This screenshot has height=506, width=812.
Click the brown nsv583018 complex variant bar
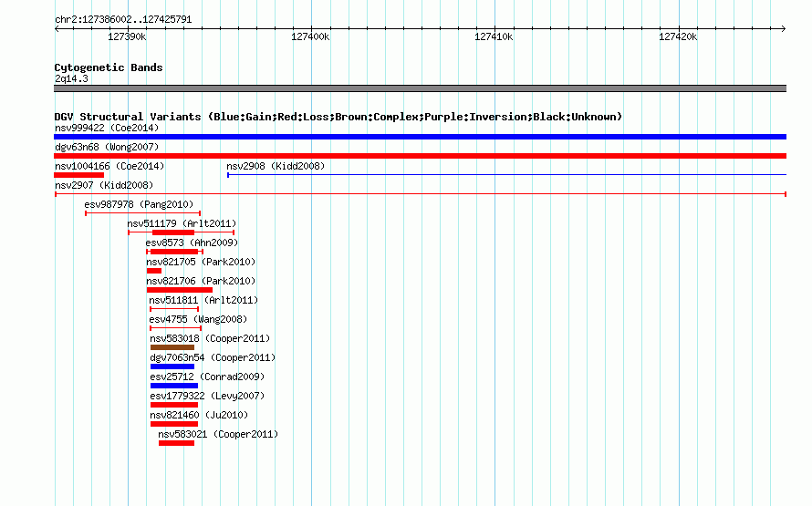point(172,347)
